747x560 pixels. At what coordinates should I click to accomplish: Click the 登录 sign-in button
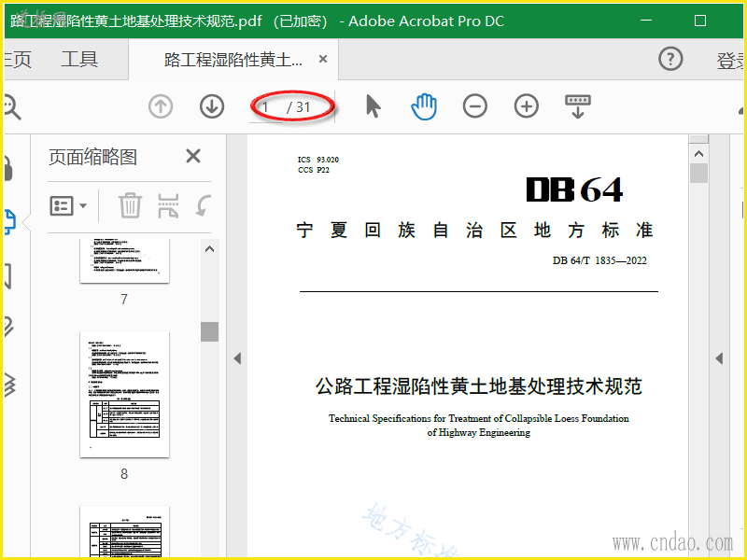(x=731, y=61)
